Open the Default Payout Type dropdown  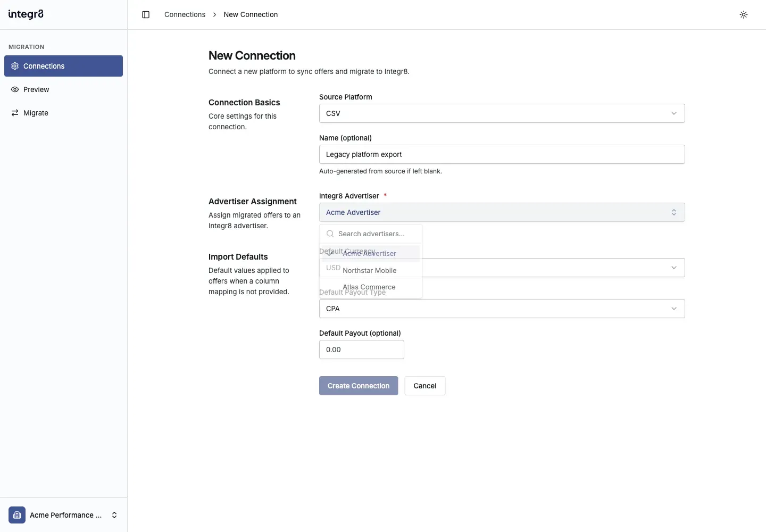point(502,309)
